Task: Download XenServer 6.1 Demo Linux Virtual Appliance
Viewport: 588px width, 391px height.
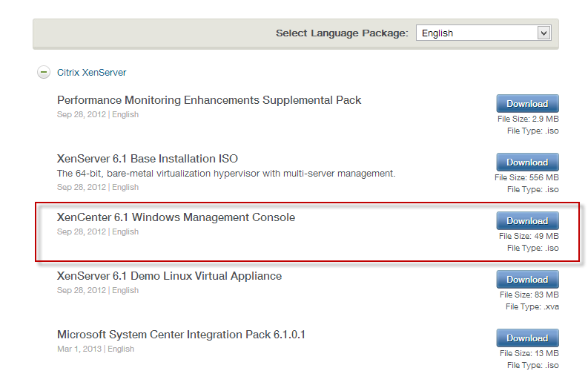Action: tap(526, 280)
